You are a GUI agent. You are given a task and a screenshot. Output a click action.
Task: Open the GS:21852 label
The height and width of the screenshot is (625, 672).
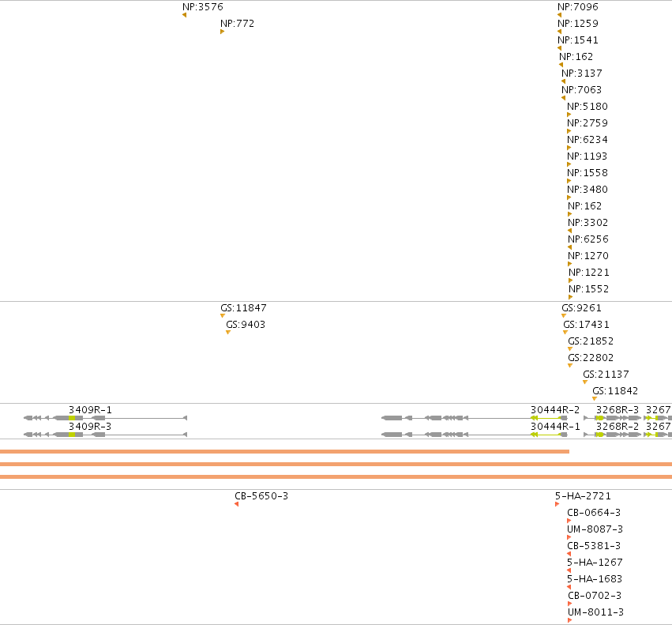[x=591, y=341]
